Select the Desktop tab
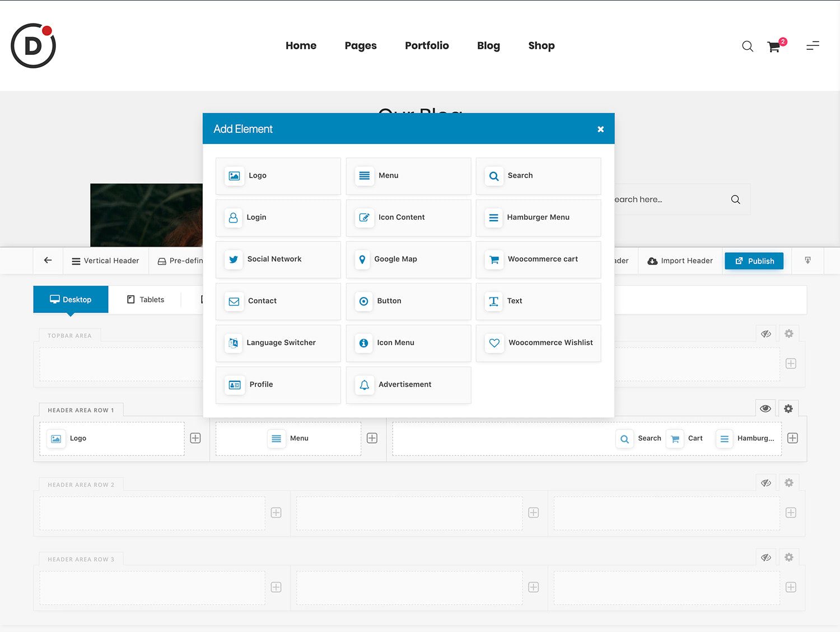Screen dimensions: 840x632 coord(71,300)
